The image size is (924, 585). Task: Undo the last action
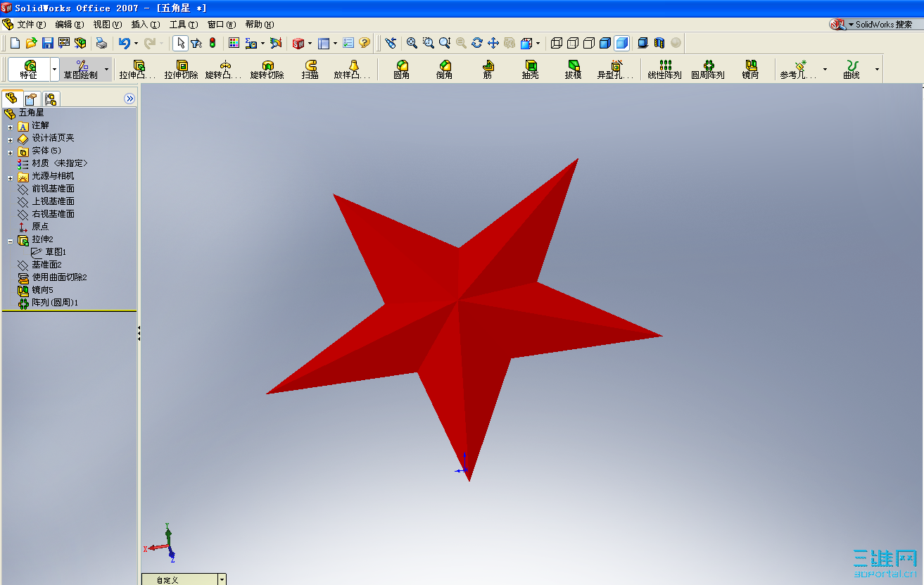point(125,43)
